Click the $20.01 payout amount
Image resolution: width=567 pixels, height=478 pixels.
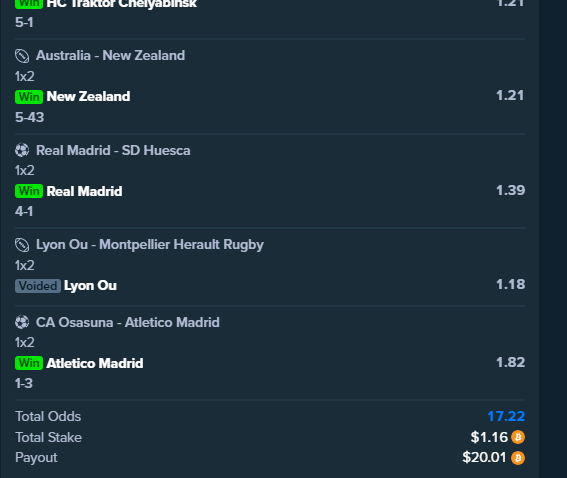pos(484,457)
